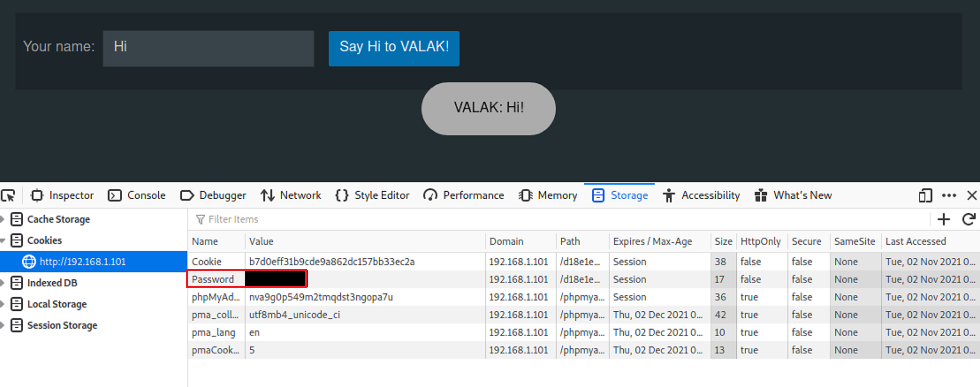Open the Network panel
The height and width of the screenshot is (387, 980).
click(291, 195)
